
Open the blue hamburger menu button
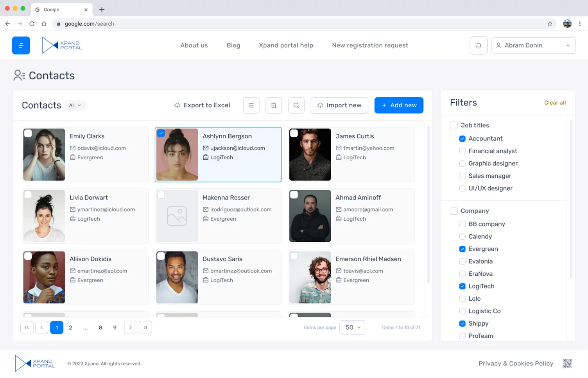click(x=21, y=45)
